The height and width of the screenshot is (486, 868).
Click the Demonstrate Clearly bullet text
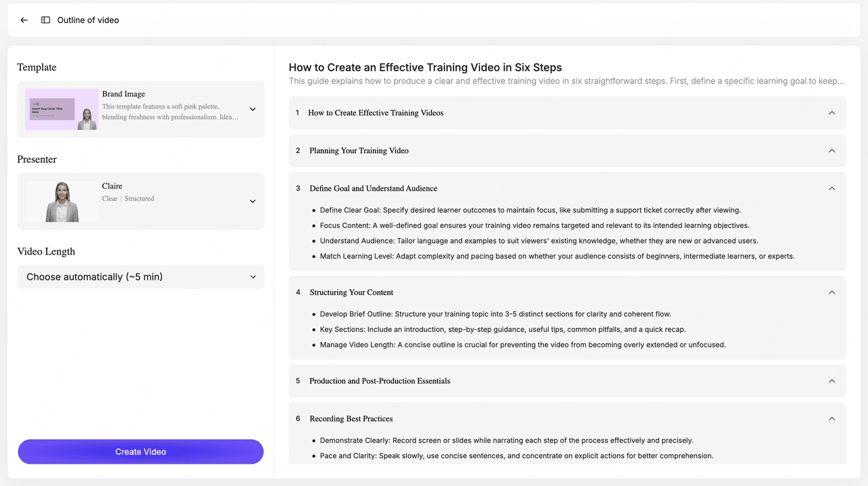pyautogui.click(x=506, y=441)
